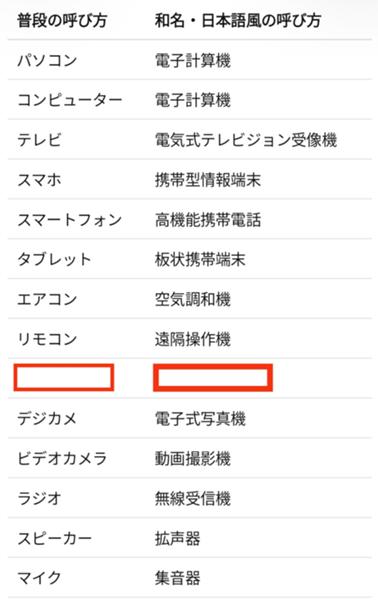This screenshot has height=600, width=378.
Task: Click 動画撮影機 text
Action: 192,458
